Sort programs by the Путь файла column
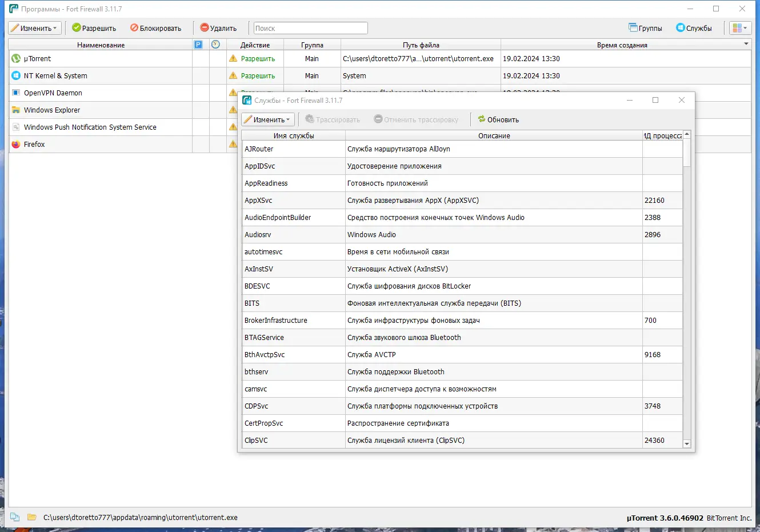The image size is (760, 532). (421, 45)
